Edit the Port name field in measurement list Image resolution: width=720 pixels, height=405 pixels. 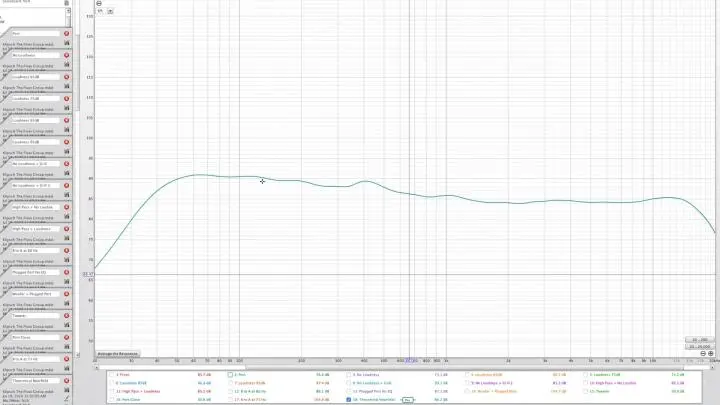[36, 34]
